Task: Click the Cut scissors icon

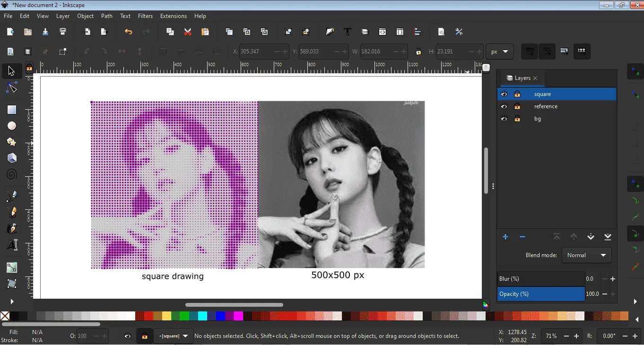Action: coord(188,32)
